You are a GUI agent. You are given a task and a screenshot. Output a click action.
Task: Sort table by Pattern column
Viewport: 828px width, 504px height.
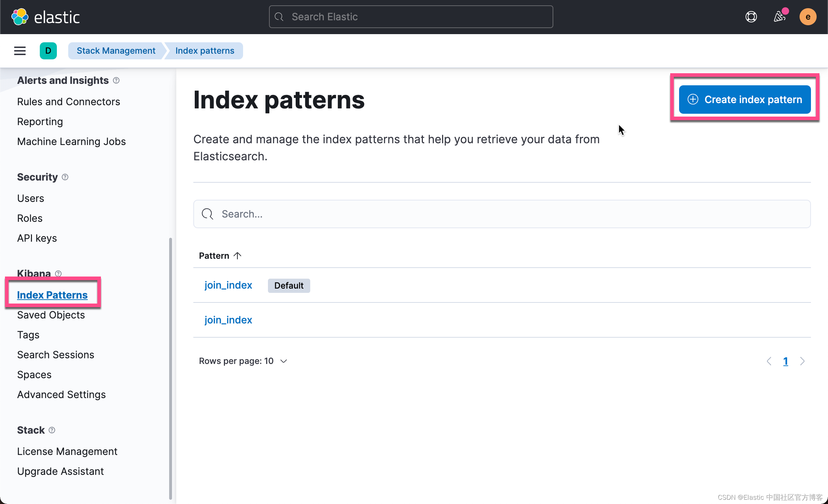point(220,256)
